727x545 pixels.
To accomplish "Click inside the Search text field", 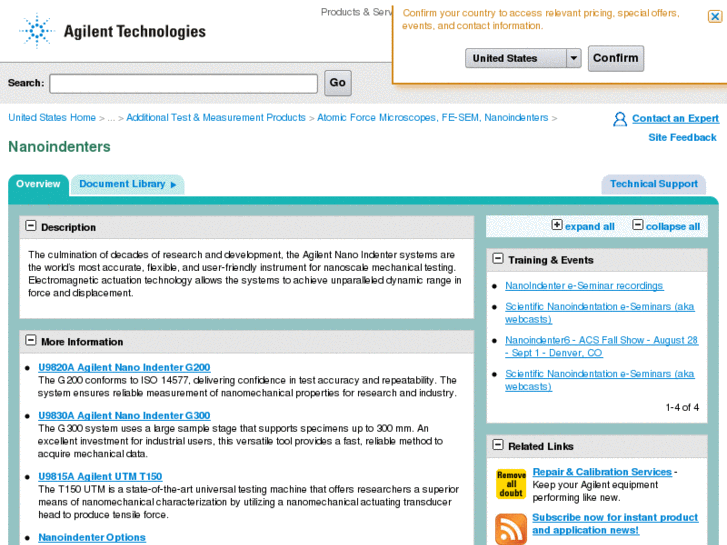I will [x=184, y=83].
